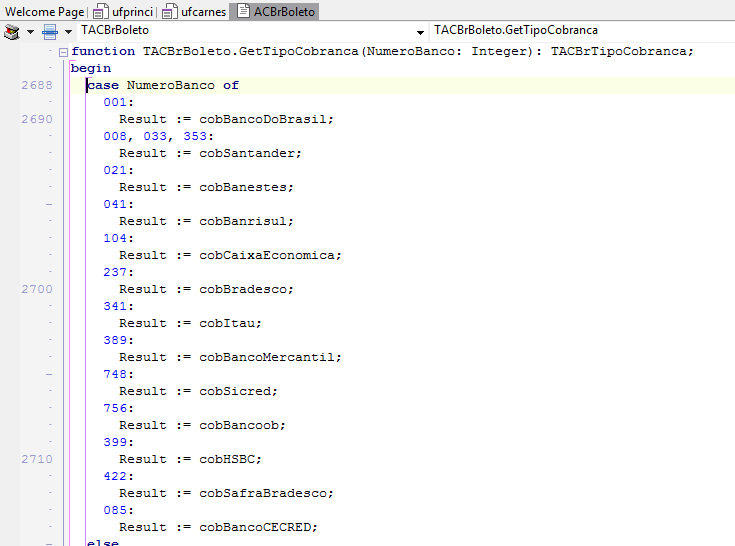Click the 'function' keyword in the declaration
735x546 pixels.
[103, 51]
